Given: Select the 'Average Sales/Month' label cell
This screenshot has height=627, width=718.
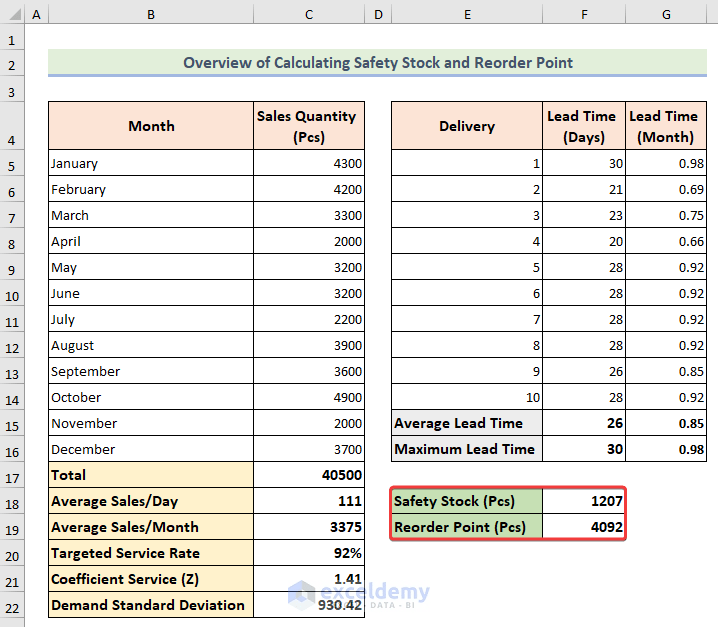Looking at the screenshot, I should (x=151, y=527).
